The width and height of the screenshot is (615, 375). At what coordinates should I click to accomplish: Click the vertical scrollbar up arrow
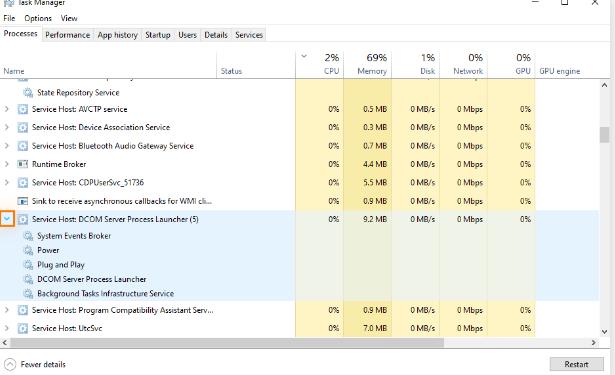tap(604, 85)
